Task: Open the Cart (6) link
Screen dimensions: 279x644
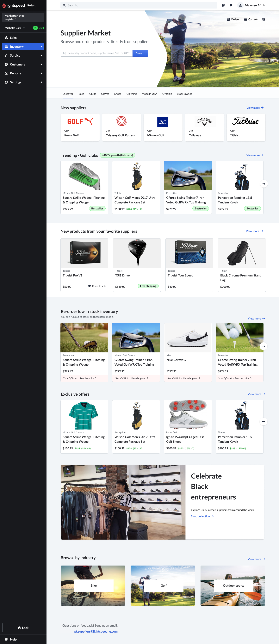Action: (251, 19)
